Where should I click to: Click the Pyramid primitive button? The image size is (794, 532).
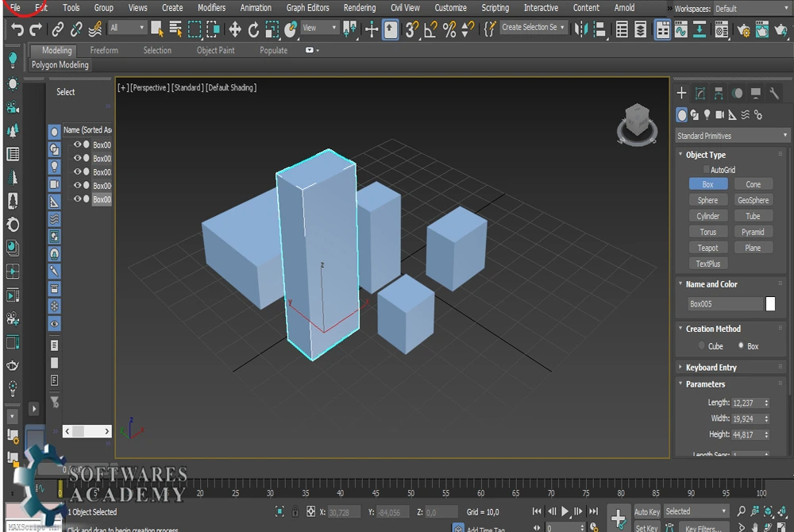(753, 232)
